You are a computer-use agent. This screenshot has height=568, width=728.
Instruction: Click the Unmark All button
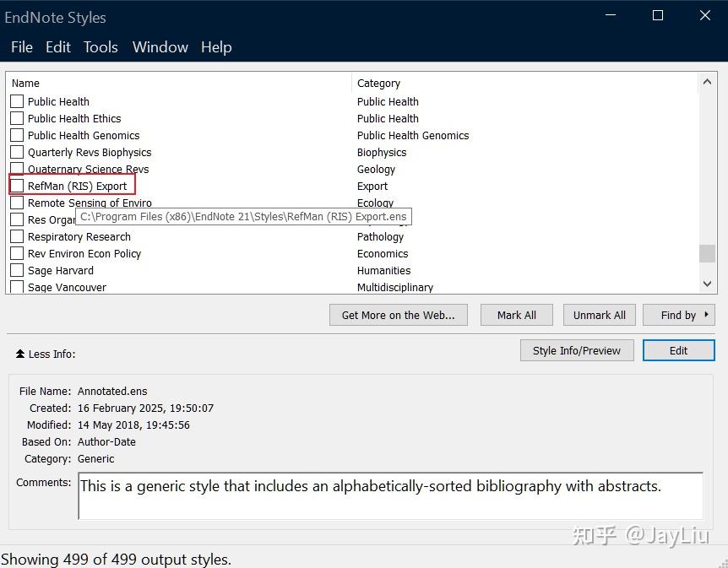coord(600,315)
